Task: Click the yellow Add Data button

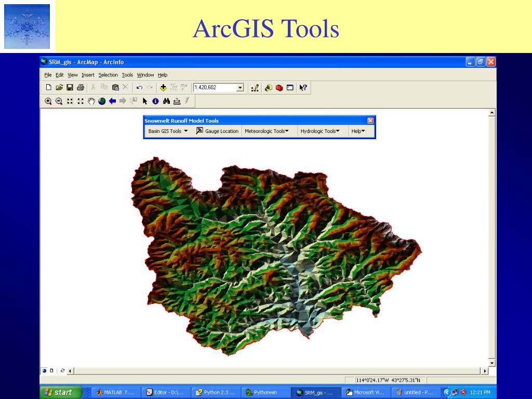Action: pos(163,87)
